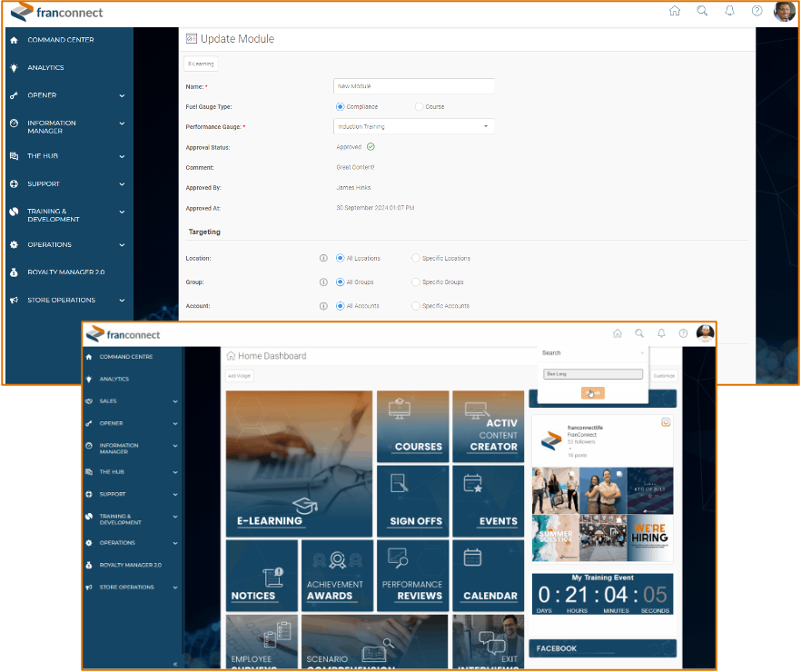Click home icon in Home Dashboard window header
This screenshot has height=672, width=801.
pyautogui.click(x=618, y=333)
